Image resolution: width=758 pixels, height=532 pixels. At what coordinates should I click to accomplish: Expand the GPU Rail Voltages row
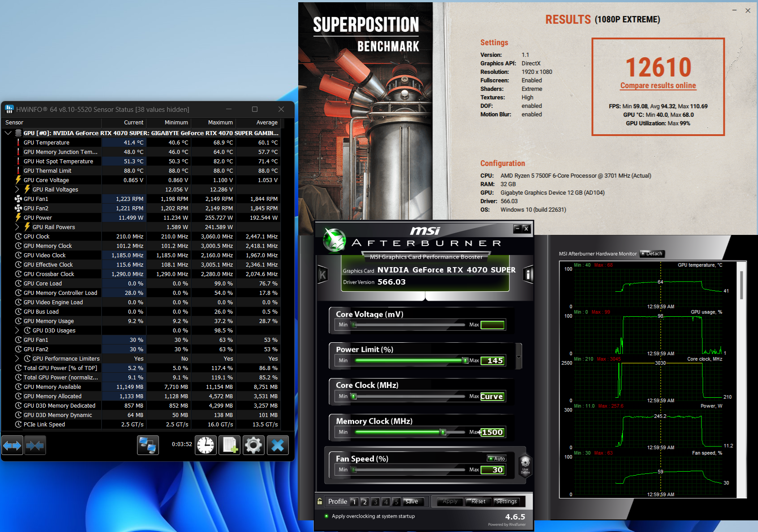(x=17, y=189)
